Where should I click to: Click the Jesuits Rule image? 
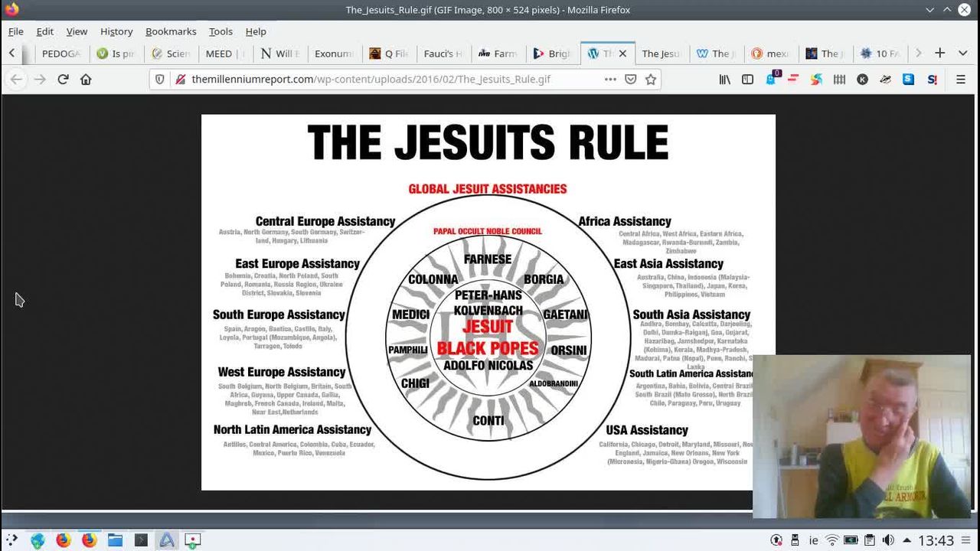pos(488,302)
